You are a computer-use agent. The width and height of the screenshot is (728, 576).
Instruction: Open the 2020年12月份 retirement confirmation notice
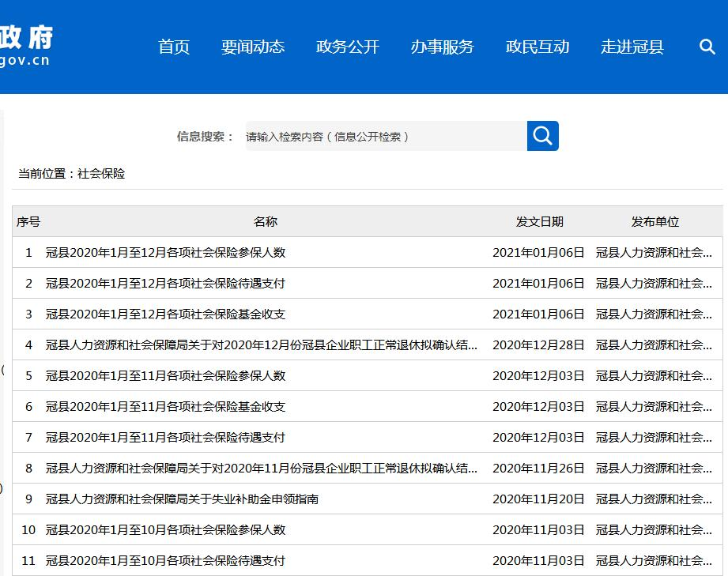click(262, 344)
